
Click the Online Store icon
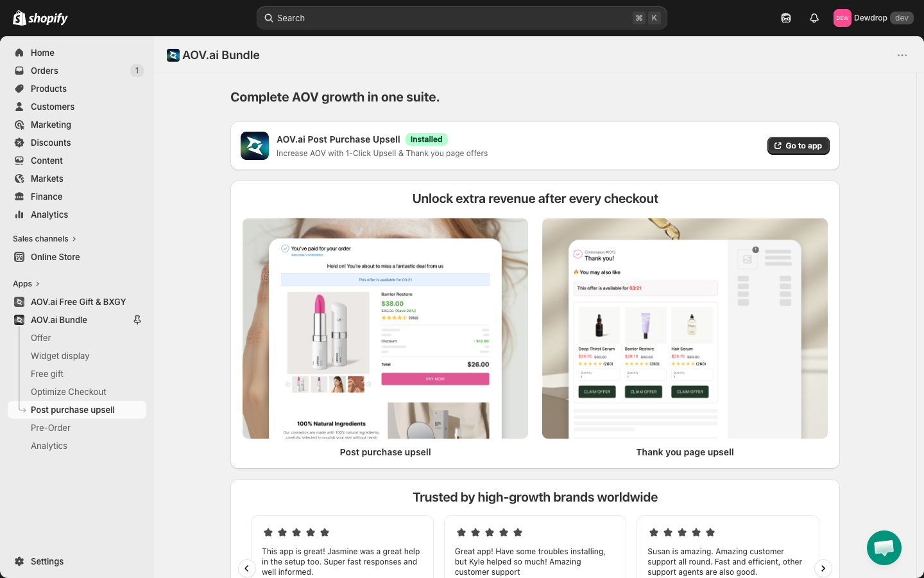(x=19, y=257)
